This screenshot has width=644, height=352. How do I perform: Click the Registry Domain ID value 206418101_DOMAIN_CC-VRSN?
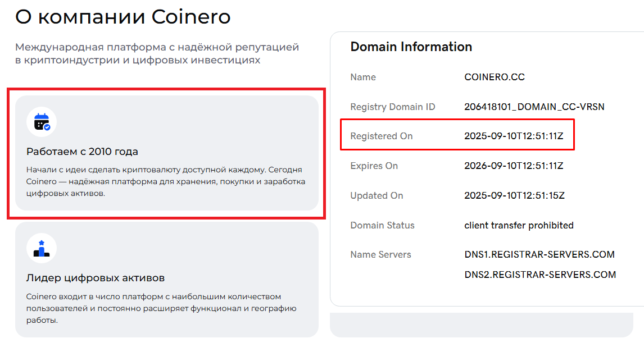point(534,107)
